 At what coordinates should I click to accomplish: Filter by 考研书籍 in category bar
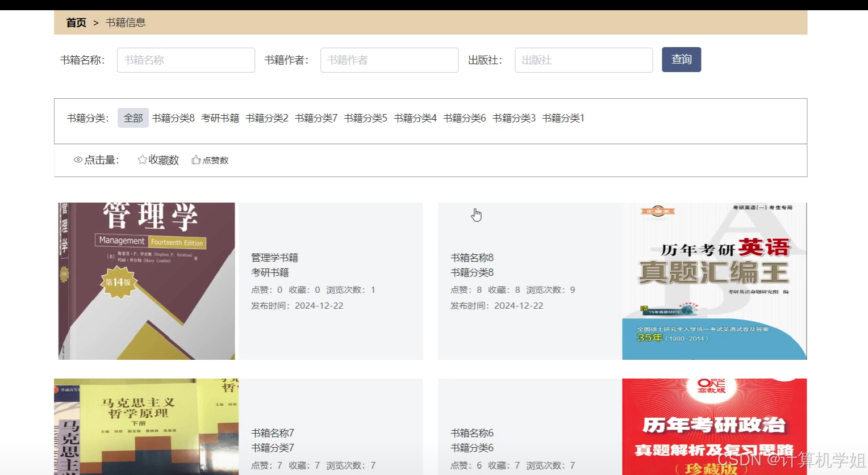tap(220, 118)
